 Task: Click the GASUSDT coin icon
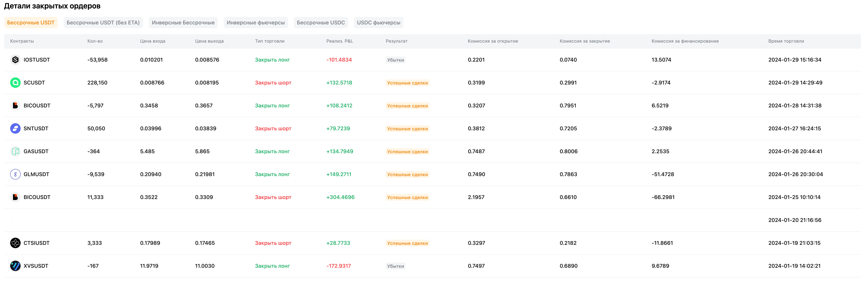coord(15,151)
